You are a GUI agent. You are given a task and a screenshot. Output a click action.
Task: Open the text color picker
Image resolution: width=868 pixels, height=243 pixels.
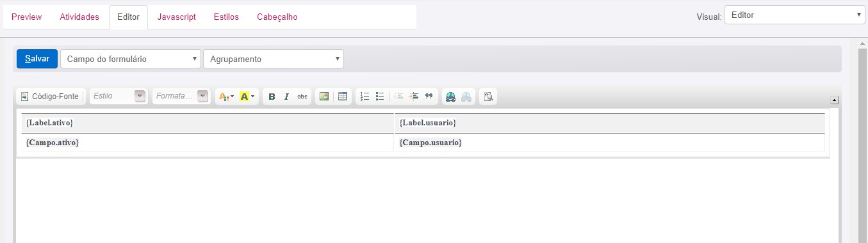pyautogui.click(x=227, y=97)
